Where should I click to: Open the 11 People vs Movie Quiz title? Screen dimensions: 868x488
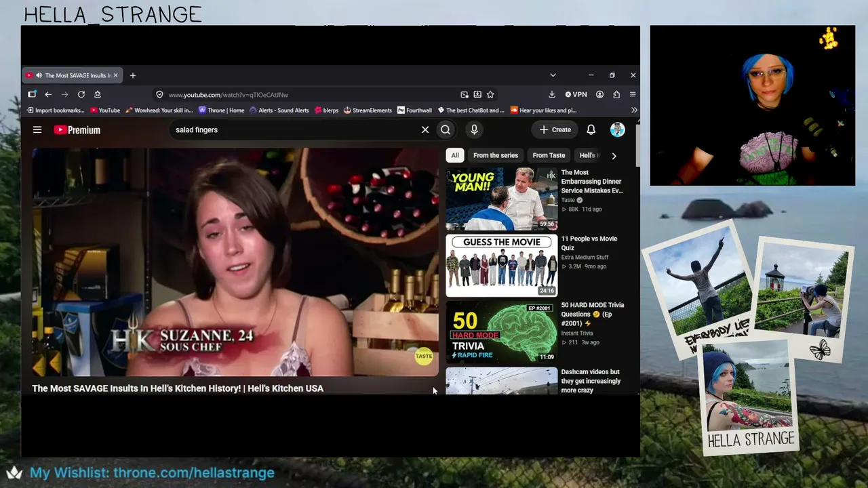(589, 243)
